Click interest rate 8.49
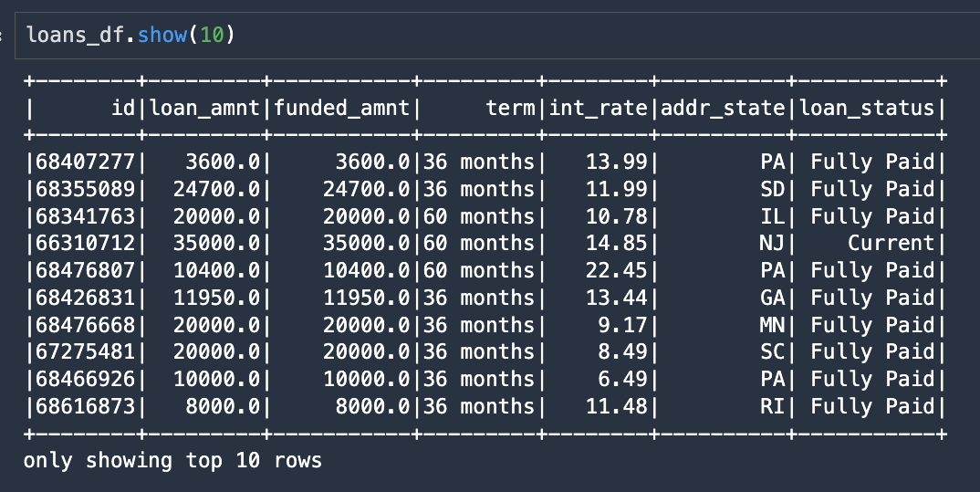This screenshot has height=492, width=980. point(622,351)
